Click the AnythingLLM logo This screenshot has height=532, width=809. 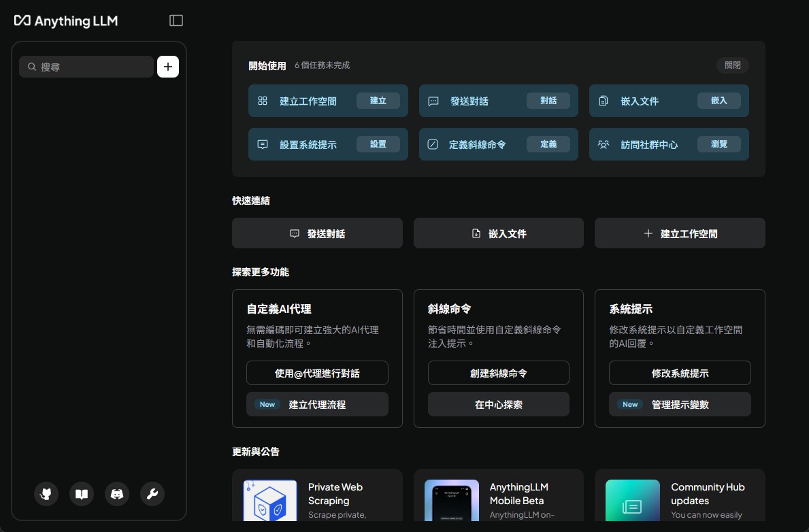click(x=66, y=20)
